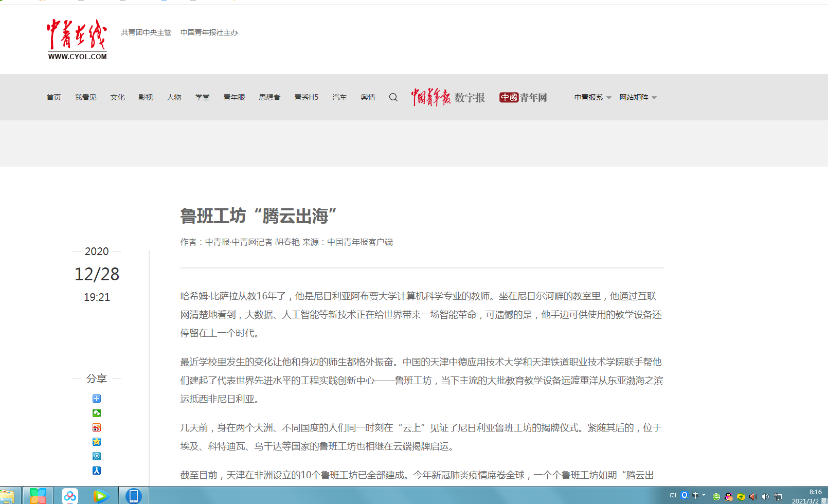Share article to QQ Zone star icon
The image size is (828, 504).
point(97,442)
